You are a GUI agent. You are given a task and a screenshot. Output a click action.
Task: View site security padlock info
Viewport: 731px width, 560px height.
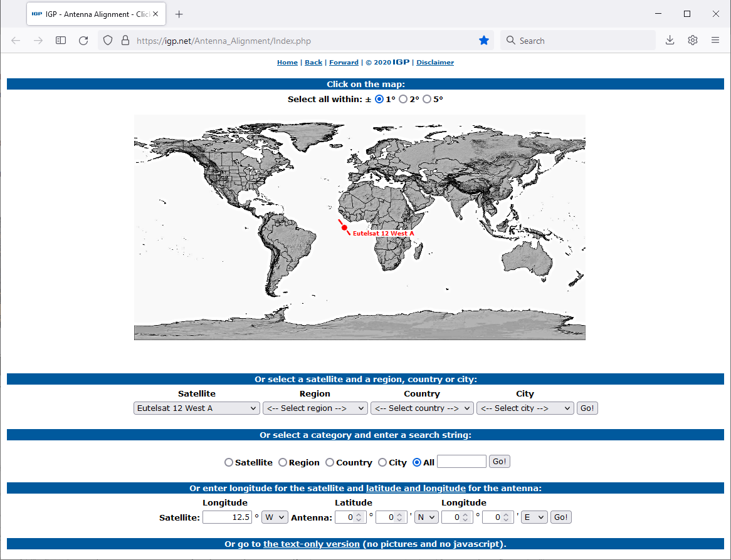125,41
